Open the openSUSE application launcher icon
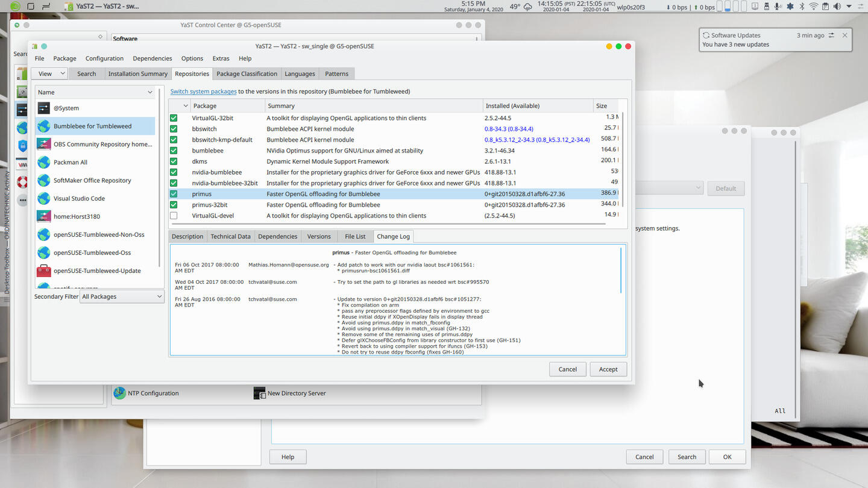This screenshot has width=868, height=488. [15, 7]
